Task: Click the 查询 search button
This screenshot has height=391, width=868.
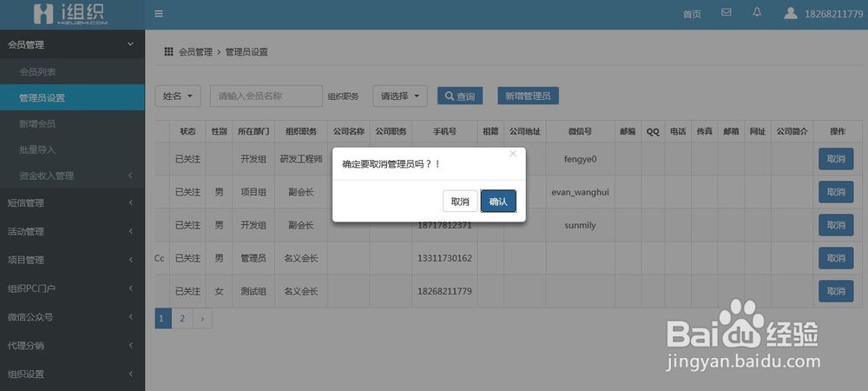Action: tap(460, 96)
